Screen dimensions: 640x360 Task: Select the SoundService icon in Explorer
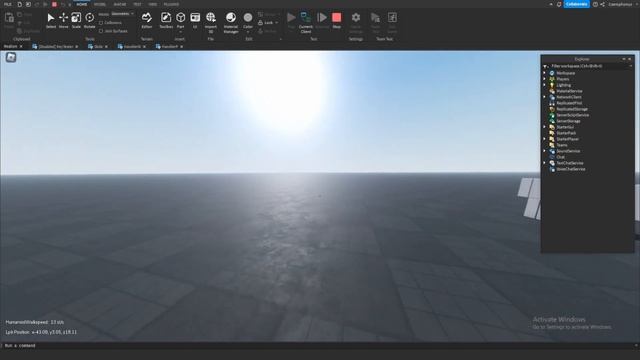pos(552,151)
